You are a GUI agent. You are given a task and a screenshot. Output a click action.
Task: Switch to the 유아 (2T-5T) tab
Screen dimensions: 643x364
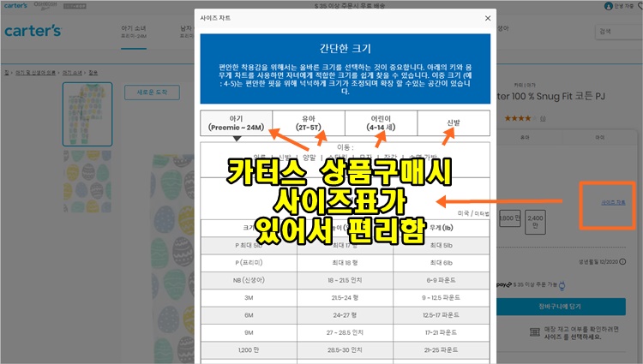309,122
